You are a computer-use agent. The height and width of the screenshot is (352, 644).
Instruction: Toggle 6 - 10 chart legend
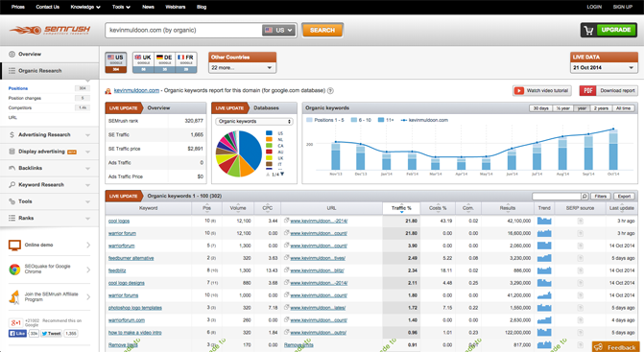tap(361, 120)
